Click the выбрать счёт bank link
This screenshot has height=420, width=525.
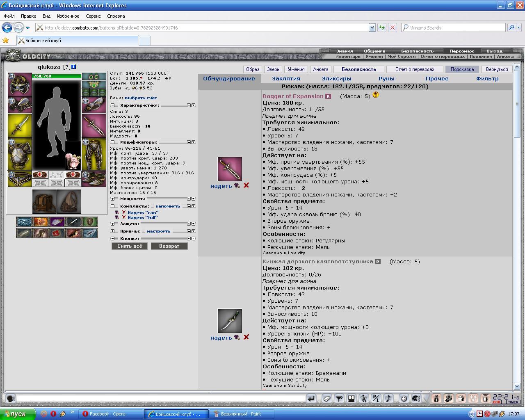pyautogui.click(x=141, y=98)
